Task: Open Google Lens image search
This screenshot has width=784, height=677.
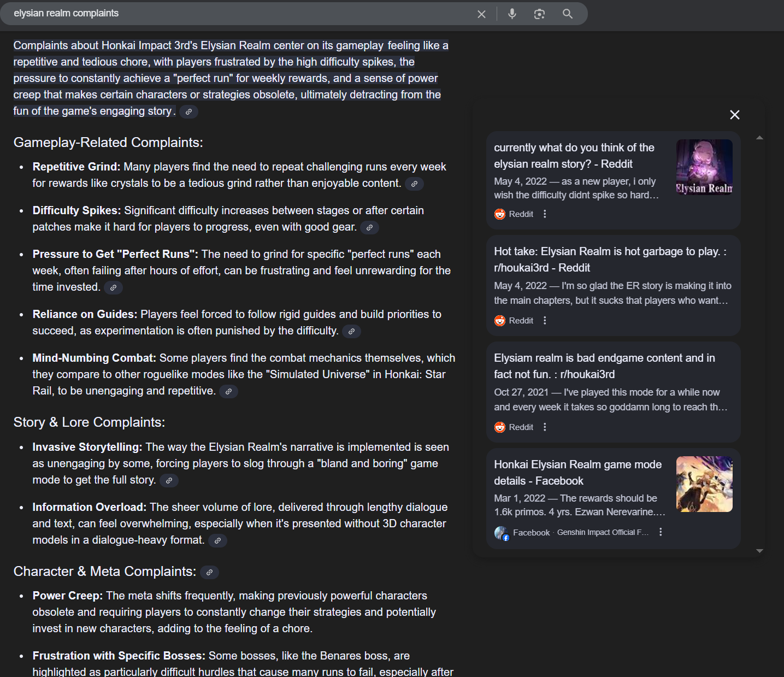Action: click(539, 14)
